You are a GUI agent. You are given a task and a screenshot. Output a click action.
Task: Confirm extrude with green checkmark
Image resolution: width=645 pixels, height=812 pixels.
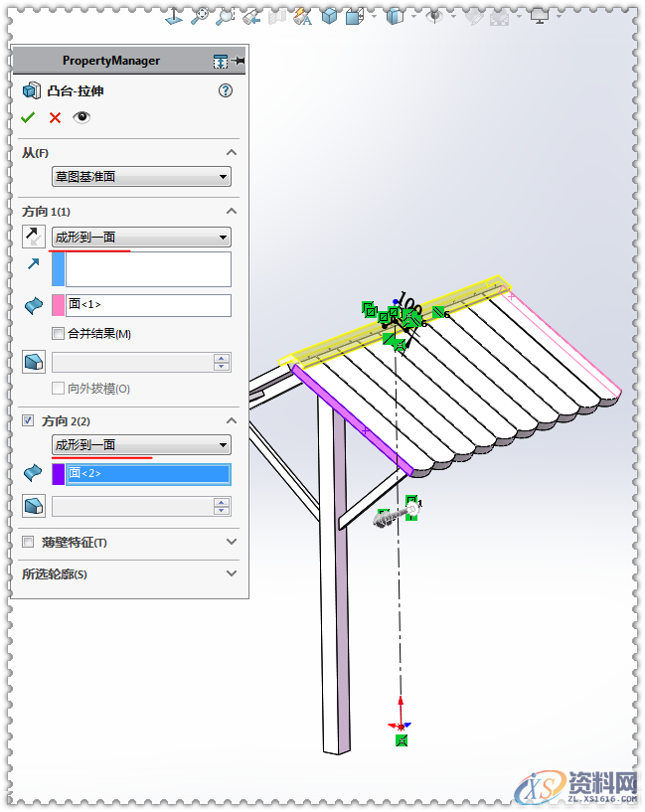pyautogui.click(x=28, y=117)
